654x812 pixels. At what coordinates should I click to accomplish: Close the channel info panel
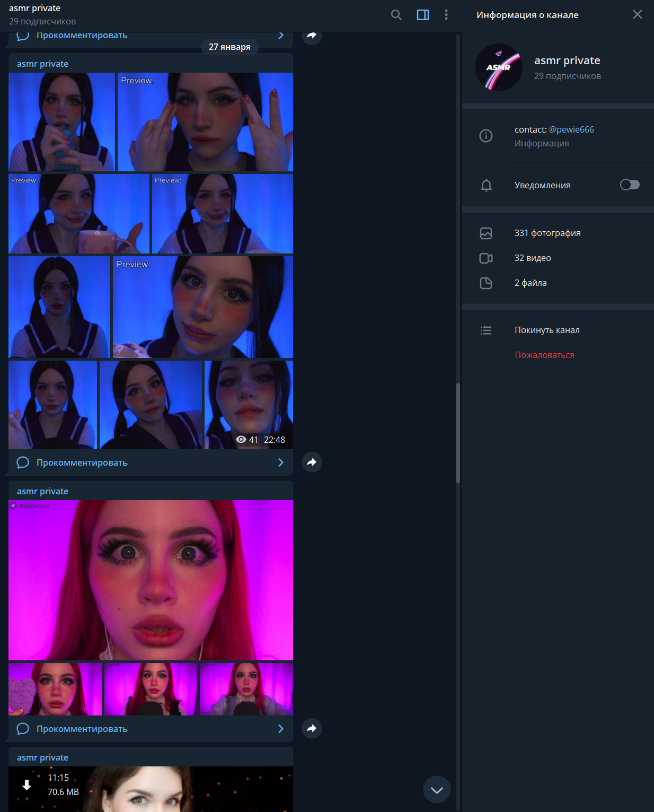pos(638,14)
